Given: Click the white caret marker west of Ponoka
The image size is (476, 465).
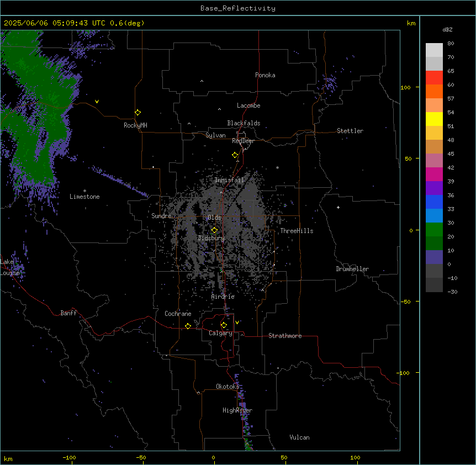Looking at the screenshot, I should tap(202, 81).
